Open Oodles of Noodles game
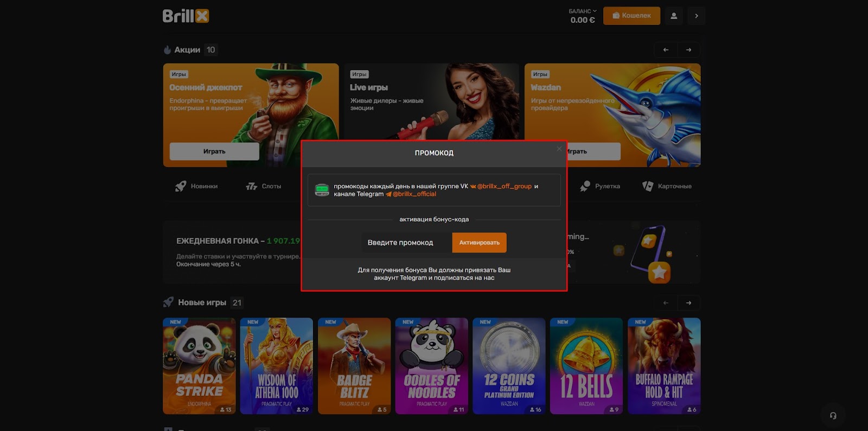The image size is (868, 431). point(432,366)
